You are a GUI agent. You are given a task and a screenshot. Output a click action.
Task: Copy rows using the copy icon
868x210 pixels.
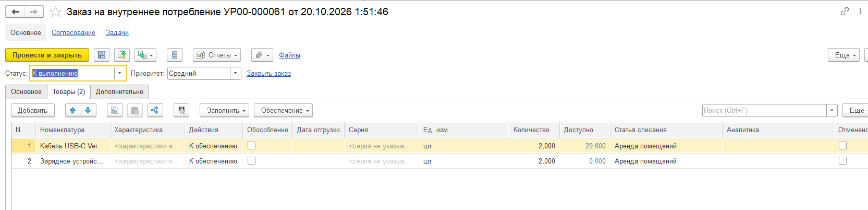(x=115, y=110)
